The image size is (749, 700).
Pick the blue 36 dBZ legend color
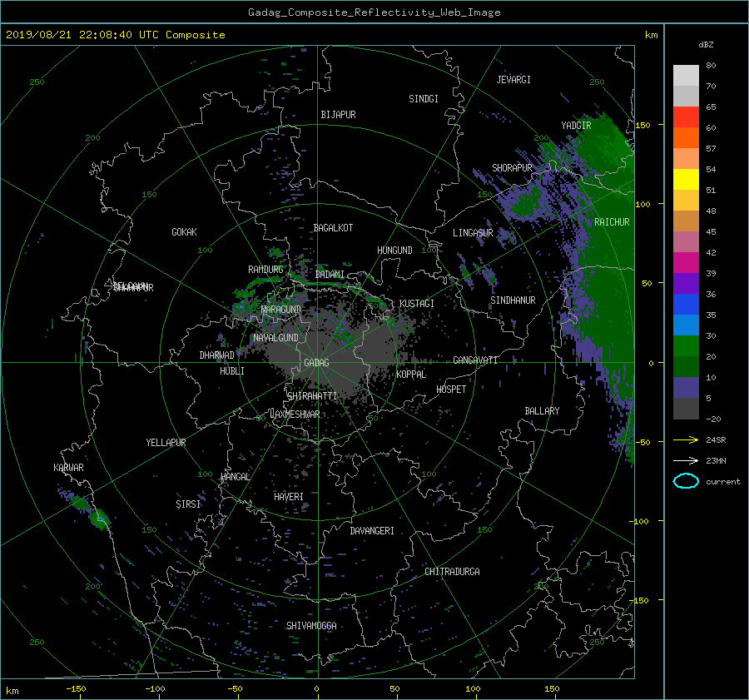pos(686,305)
